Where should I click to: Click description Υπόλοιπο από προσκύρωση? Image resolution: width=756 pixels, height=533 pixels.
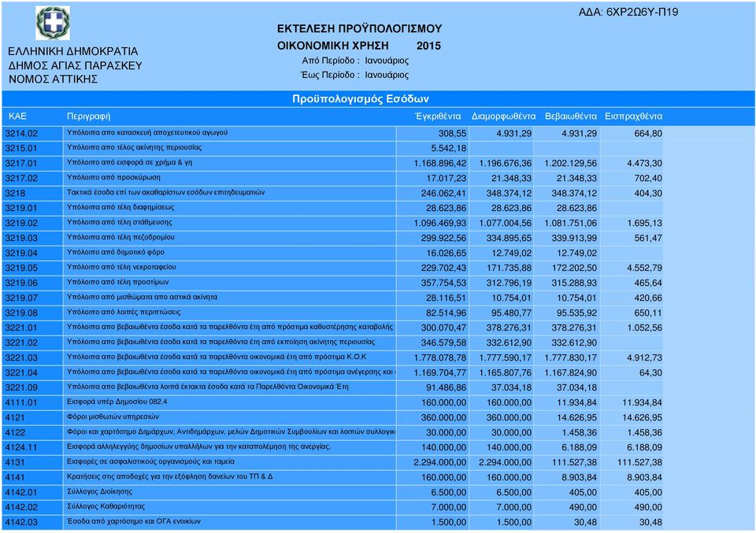(x=113, y=177)
